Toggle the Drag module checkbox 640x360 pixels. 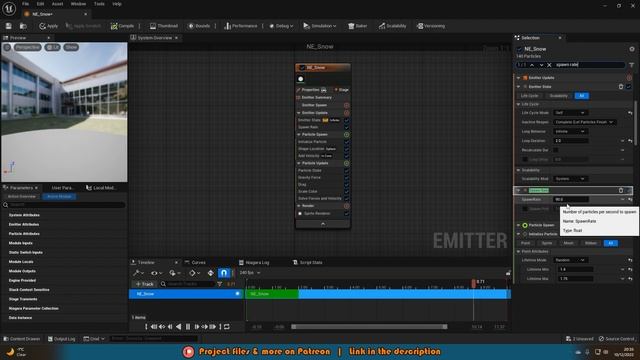(346, 184)
